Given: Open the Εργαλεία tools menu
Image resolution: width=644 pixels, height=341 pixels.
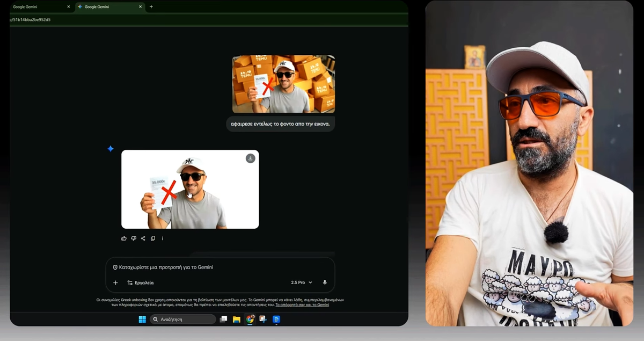Looking at the screenshot, I should point(141,282).
